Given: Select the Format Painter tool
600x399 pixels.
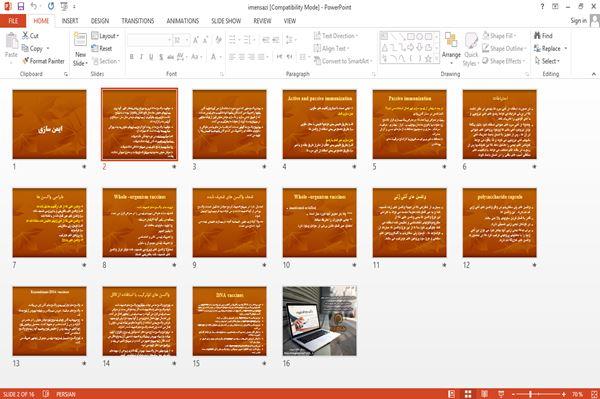Looking at the screenshot, I should coord(43,61).
